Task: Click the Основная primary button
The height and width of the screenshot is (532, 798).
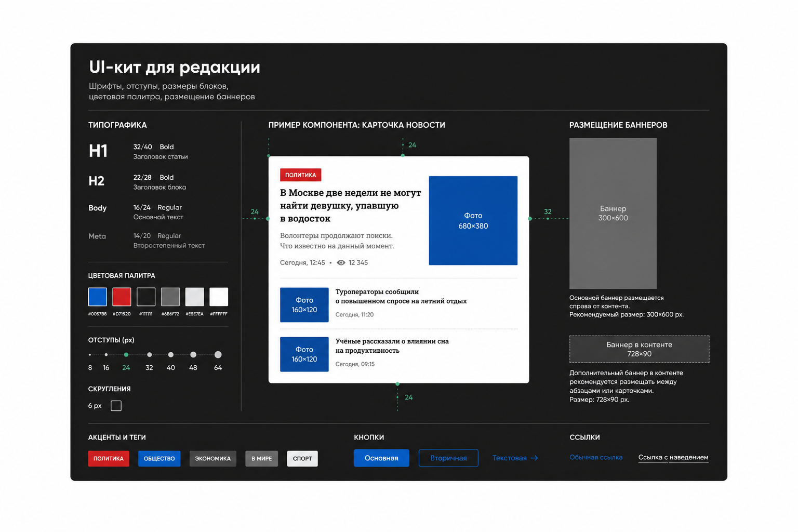Action: click(x=381, y=458)
